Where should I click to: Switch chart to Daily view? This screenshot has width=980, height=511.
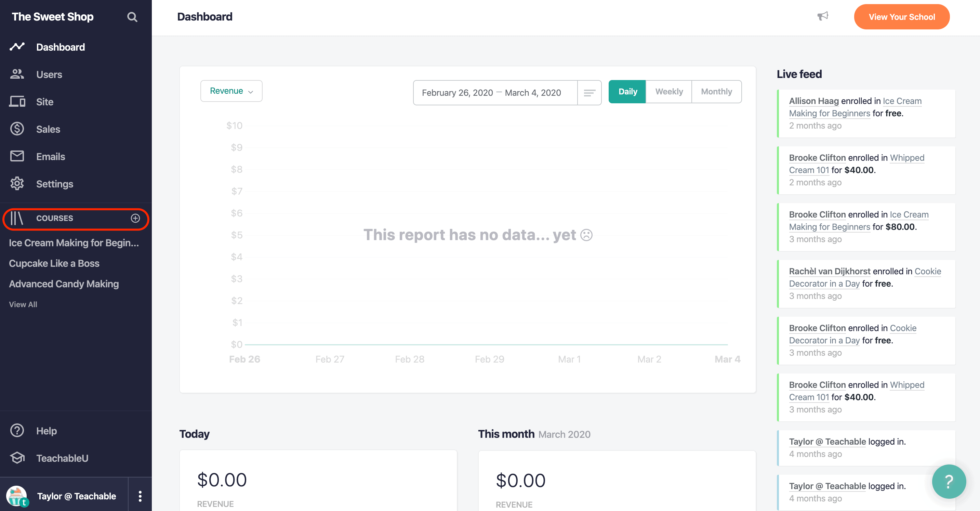click(x=627, y=92)
